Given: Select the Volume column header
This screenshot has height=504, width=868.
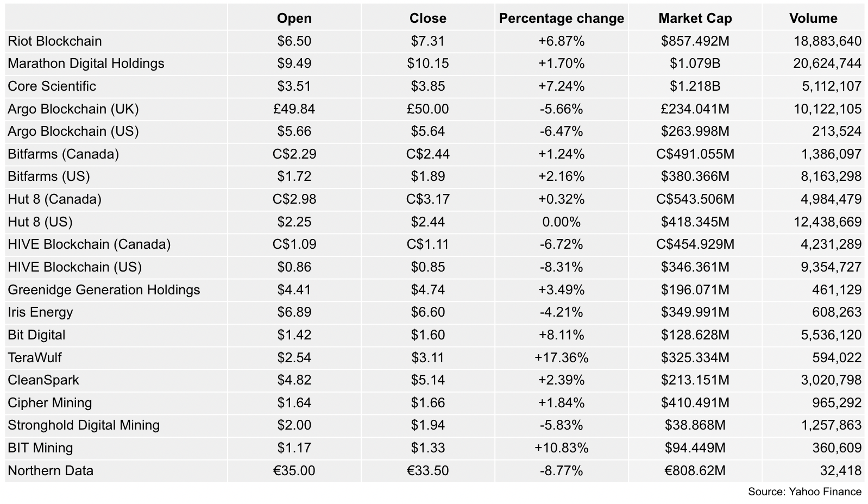Looking at the screenshot, I should pos(813,18).
